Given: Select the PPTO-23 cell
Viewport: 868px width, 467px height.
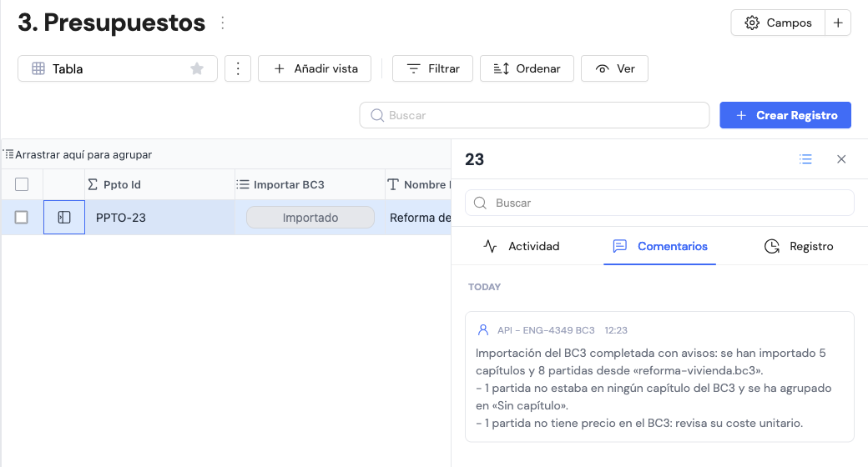Looking at the screenshot, I should pos(160,218).
